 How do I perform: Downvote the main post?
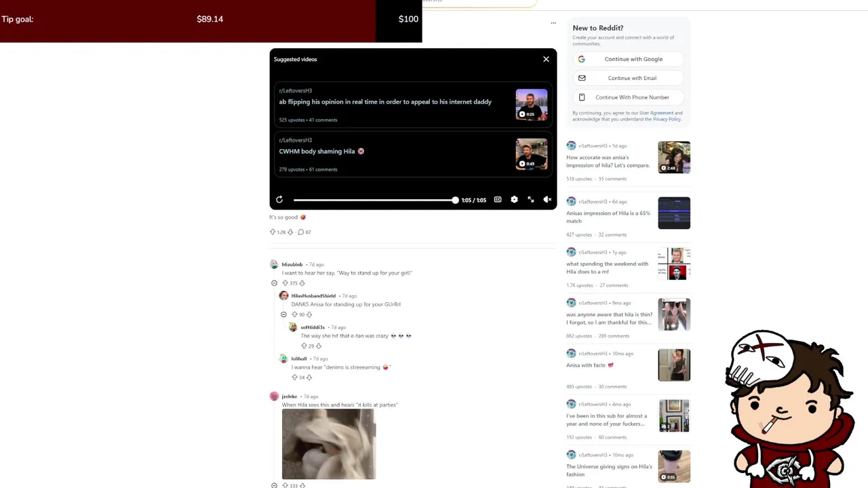click(x=290, y=232)
